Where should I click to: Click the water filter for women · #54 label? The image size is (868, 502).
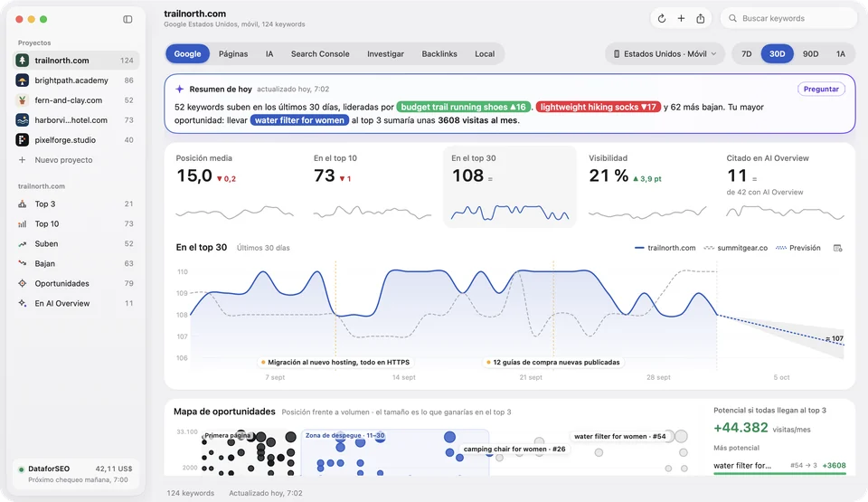click(x=619, y=437)
